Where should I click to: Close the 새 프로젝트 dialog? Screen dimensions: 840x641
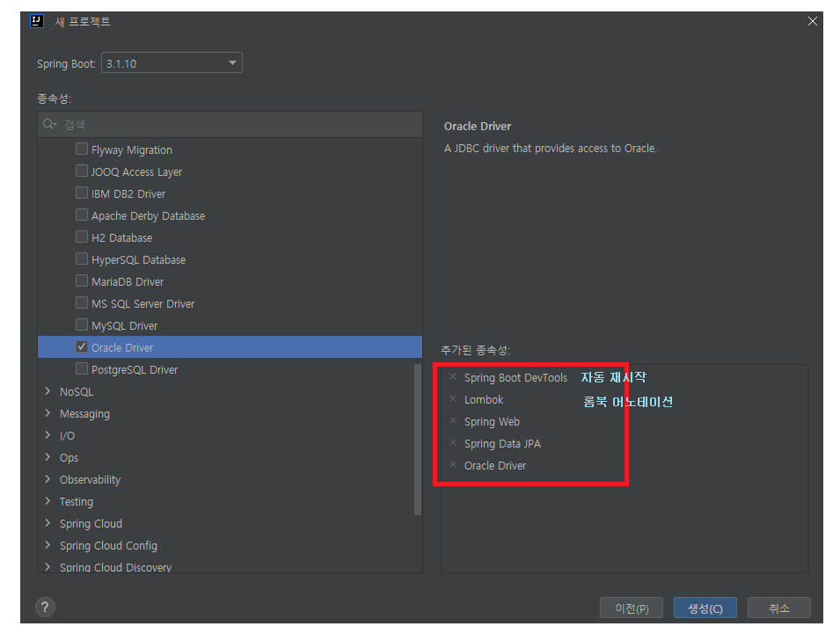pos(813,21)
